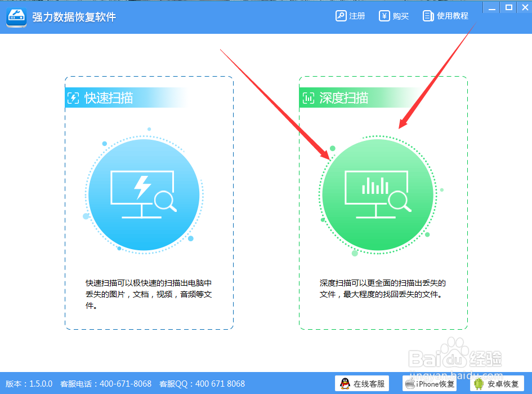Click the 安卓恢复 Android recovery button

tap(497, 384)
